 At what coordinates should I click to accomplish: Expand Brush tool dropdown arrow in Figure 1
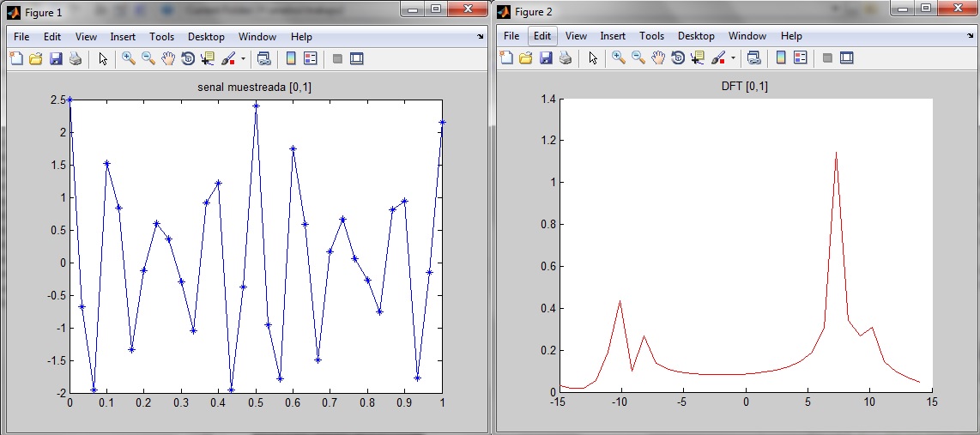click(x=243, y=59)
